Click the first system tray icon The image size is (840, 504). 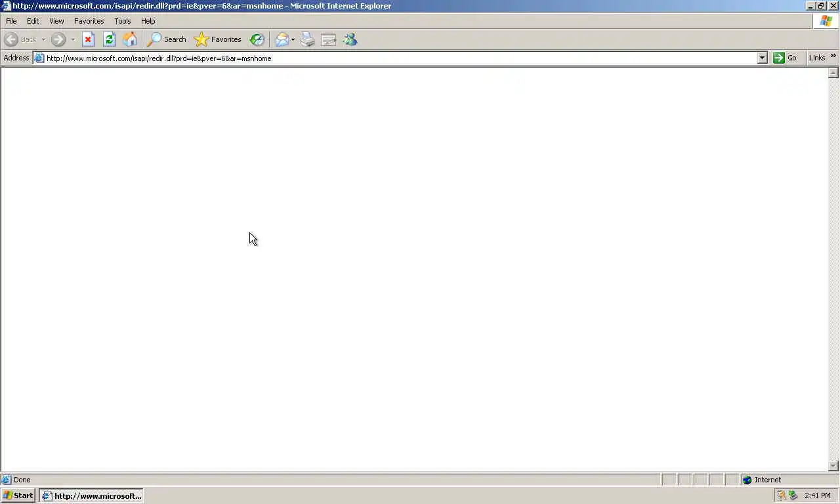pyautogui.click(x=781, y=495)
